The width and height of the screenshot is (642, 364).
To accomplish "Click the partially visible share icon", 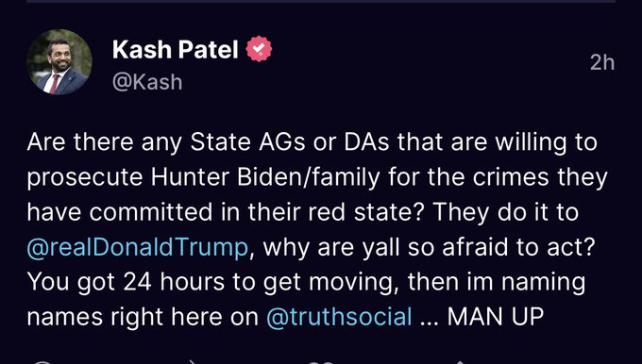I will [x=460, y=362].
